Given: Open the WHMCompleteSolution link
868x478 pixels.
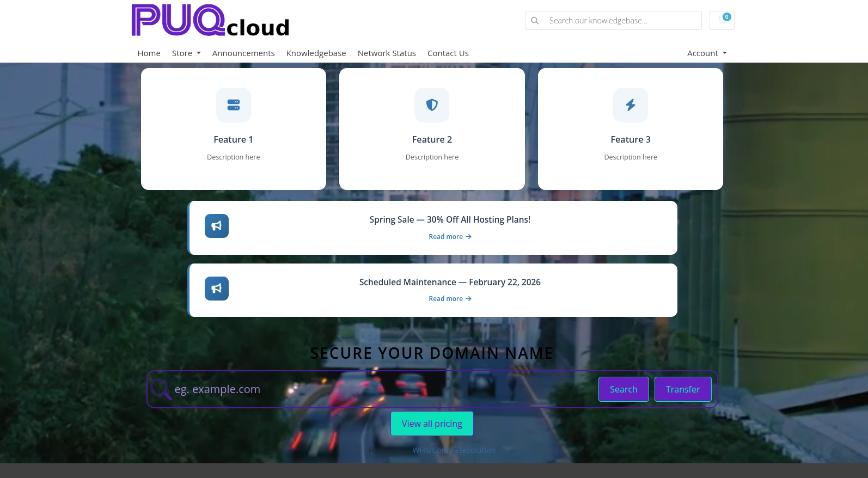Looking at the screenshot, I should 454,450.
